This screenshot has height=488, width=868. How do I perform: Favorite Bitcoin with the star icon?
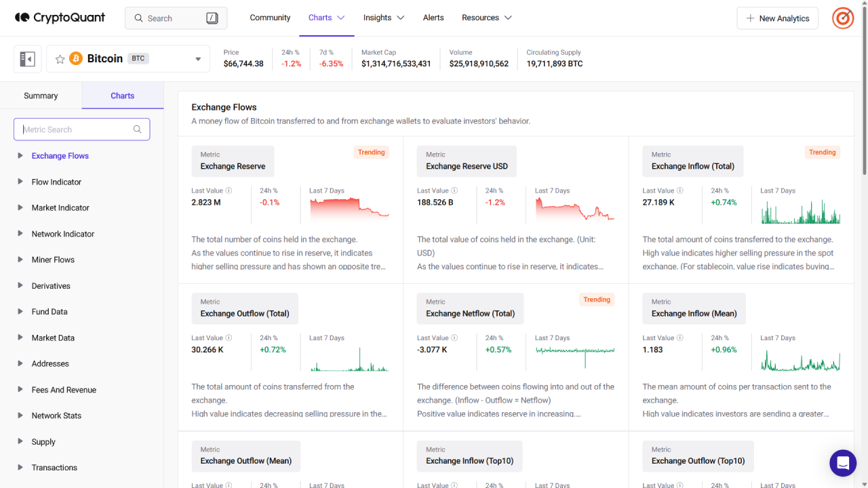click(60, 59)
